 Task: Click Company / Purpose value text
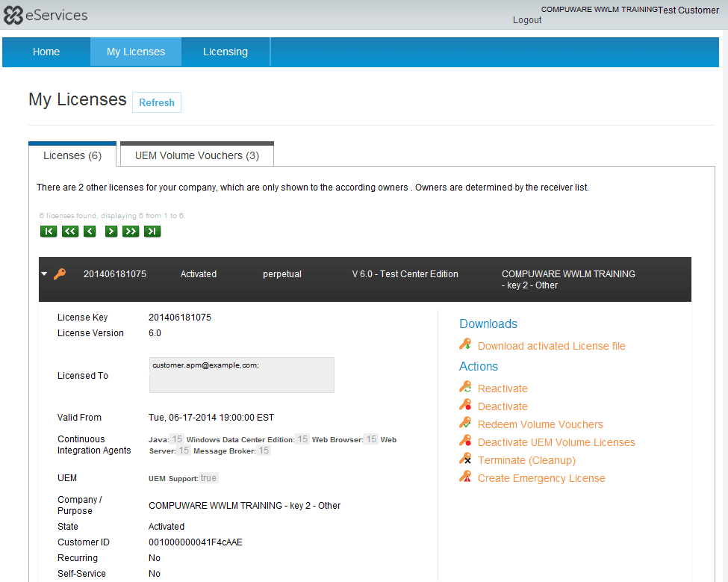point(244,505)
